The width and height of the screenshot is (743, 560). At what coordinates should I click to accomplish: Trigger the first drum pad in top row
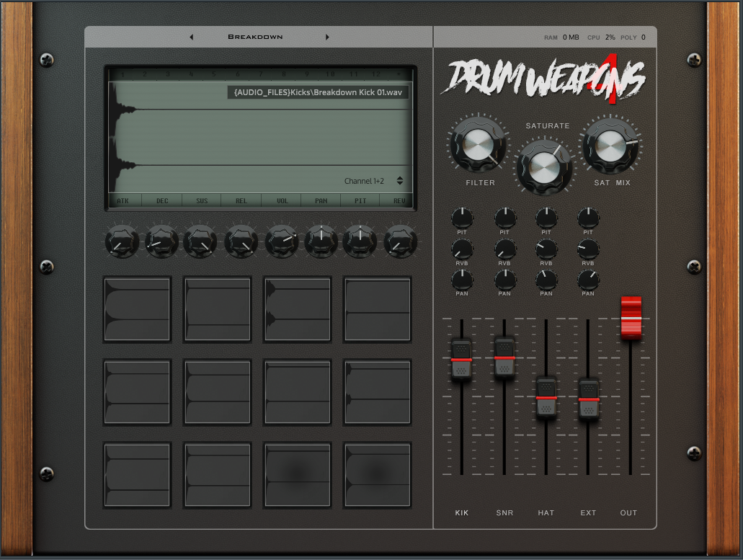coord(138,309)
